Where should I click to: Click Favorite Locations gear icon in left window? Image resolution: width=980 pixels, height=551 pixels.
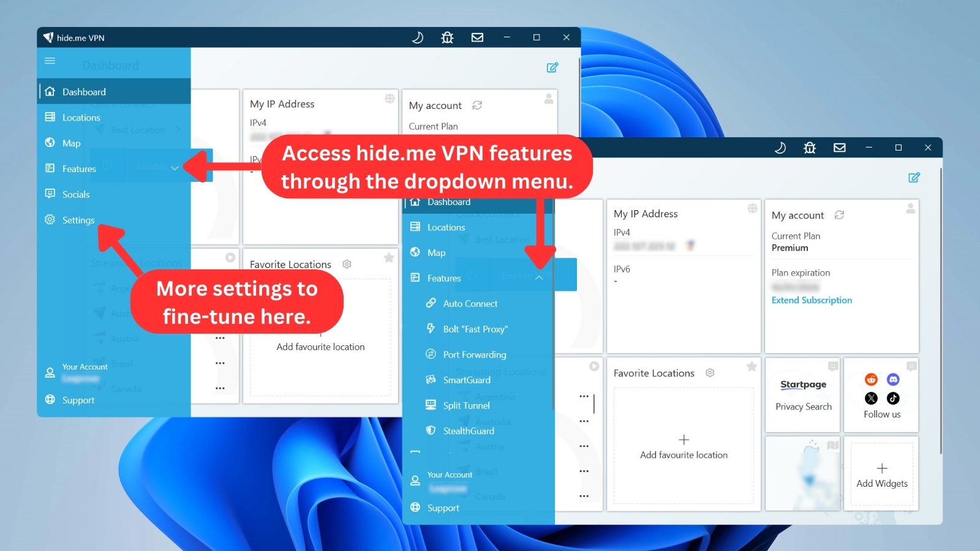pos(347,264)
